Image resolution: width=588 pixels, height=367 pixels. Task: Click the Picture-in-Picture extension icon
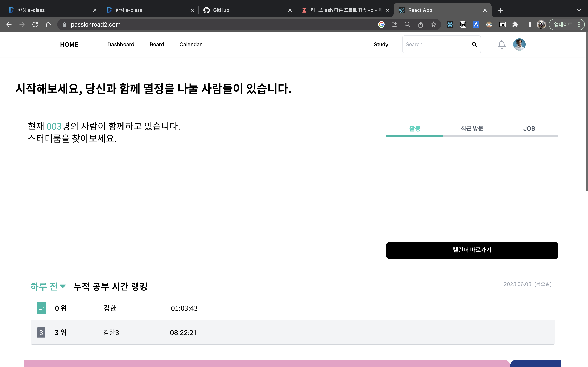[x=502, y=24]
